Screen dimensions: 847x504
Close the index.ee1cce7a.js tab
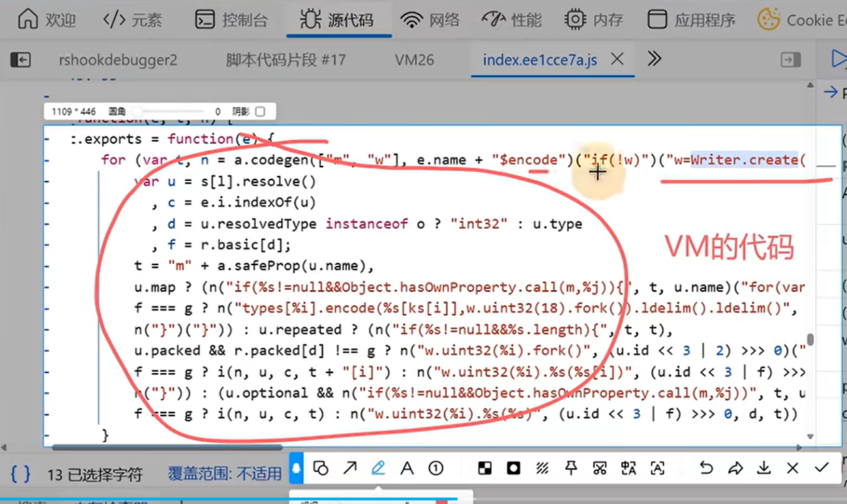617,59
